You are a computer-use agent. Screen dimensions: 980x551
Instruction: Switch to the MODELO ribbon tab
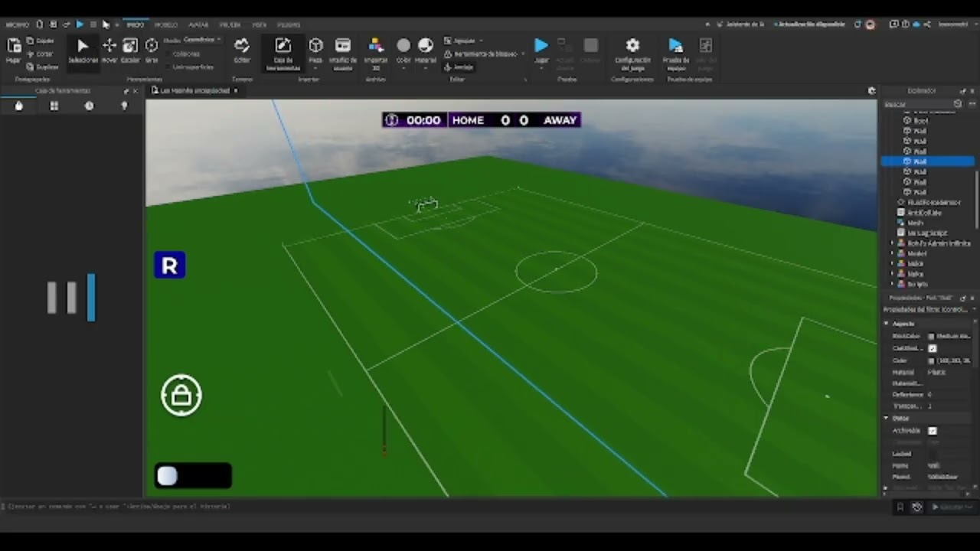click(x=165, y=24)
